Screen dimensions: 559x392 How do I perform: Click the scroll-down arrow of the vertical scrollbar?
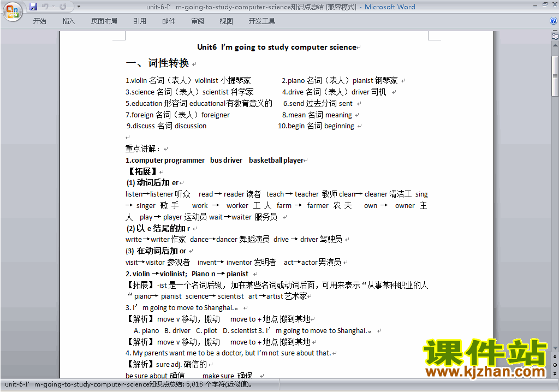[555, 348]
